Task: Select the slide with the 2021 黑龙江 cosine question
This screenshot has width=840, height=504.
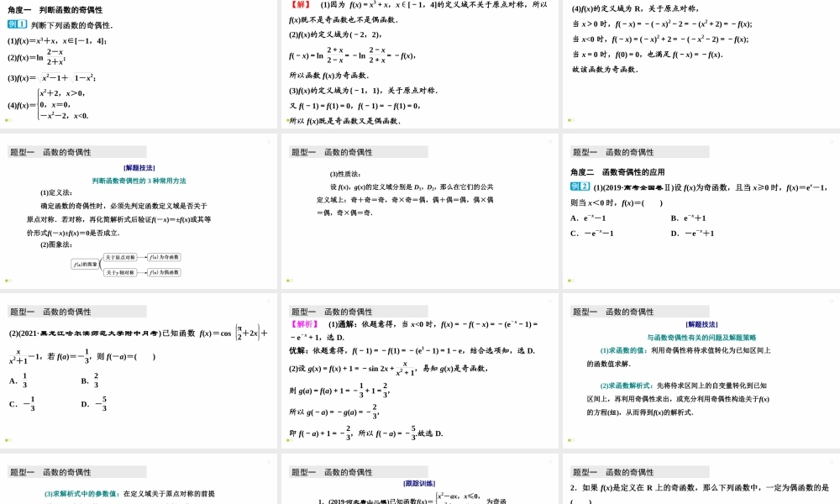Action: (139, 371)
